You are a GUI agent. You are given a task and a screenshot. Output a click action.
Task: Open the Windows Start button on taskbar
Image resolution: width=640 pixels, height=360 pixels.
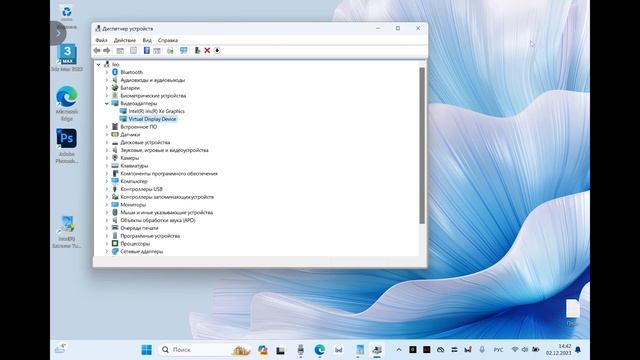point(147,350)
